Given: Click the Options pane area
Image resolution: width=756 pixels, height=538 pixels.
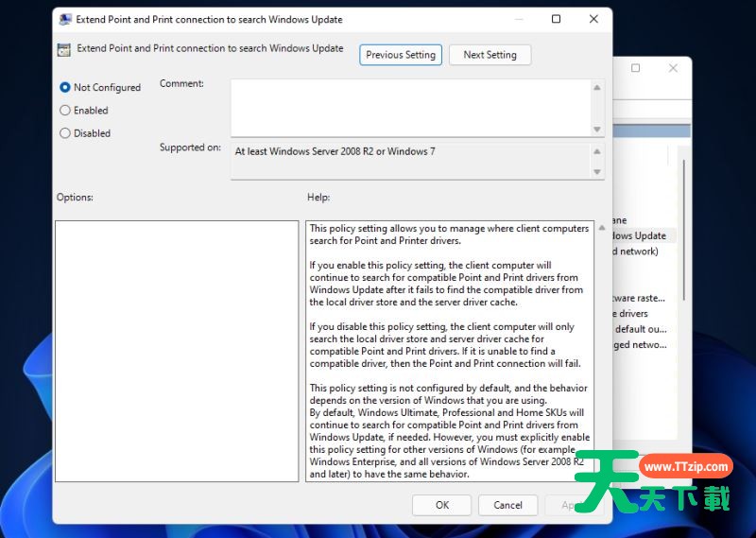Looking at the screenshot, I should point(177,352).
